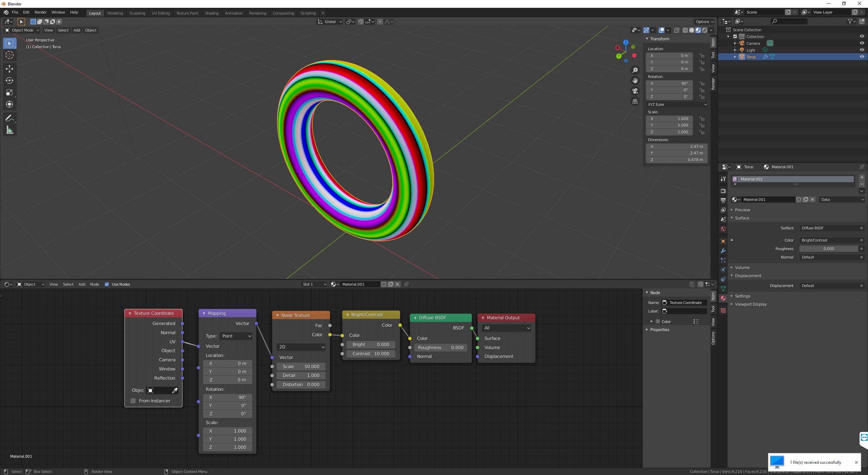Hide Torus with eye icon

coord(862,57)
